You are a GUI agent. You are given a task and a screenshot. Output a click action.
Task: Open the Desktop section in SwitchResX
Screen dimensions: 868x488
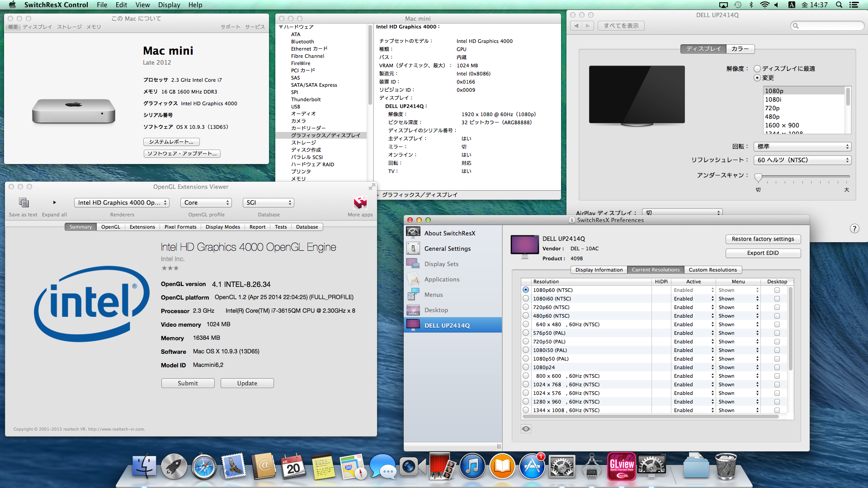coord(436,310)
